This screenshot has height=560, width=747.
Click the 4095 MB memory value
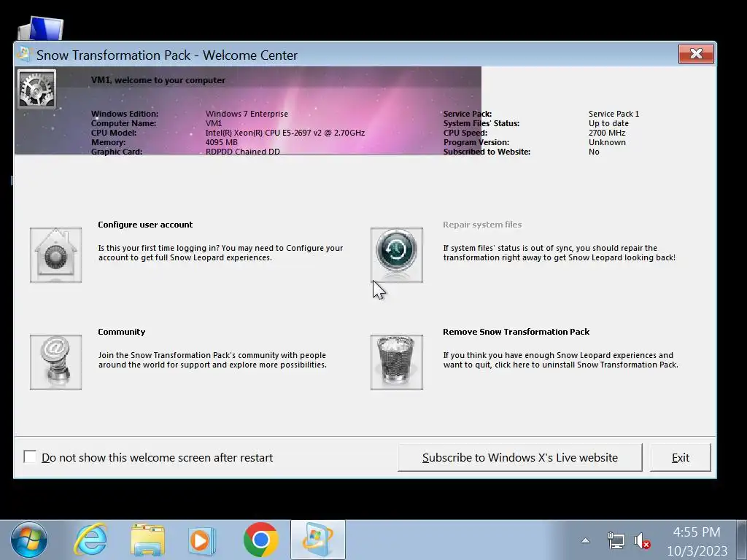[222, 142]
